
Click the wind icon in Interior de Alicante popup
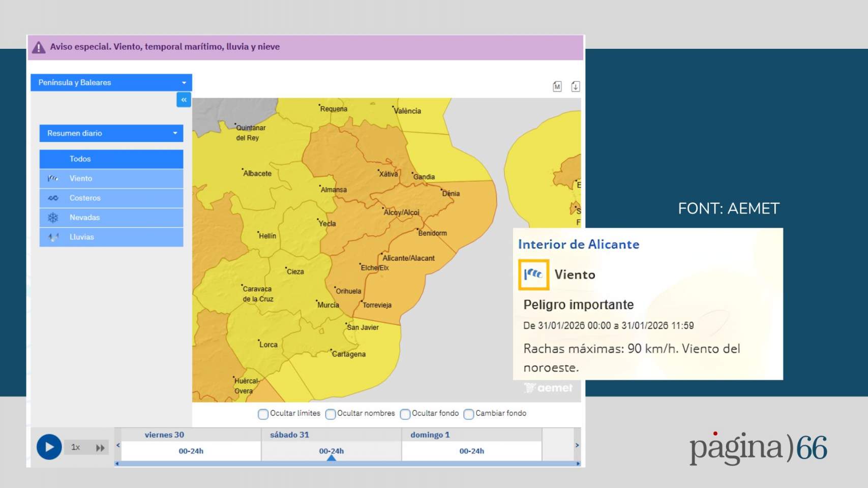point(533,274)
